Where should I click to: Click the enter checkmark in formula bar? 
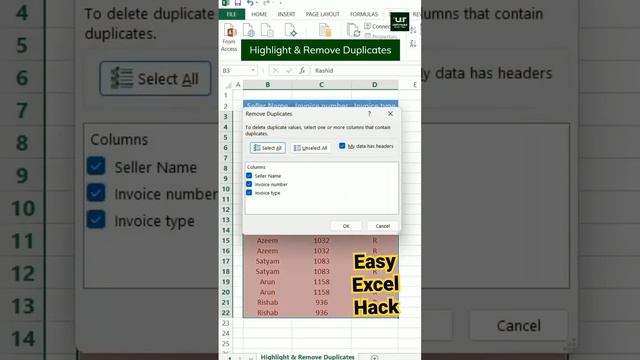(x=289, y=71)
